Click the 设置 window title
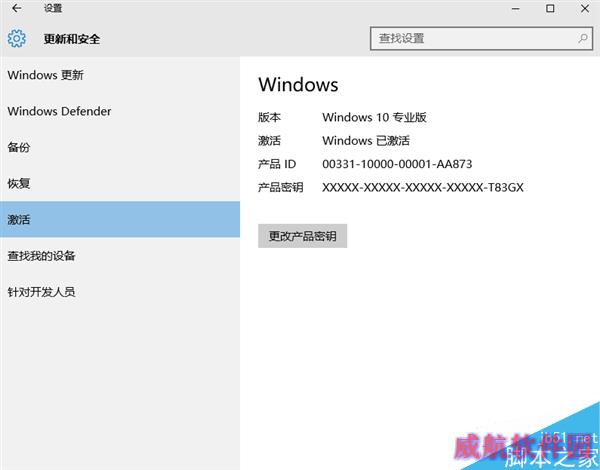This screenshot has height=470, width=600. [53, 8]
